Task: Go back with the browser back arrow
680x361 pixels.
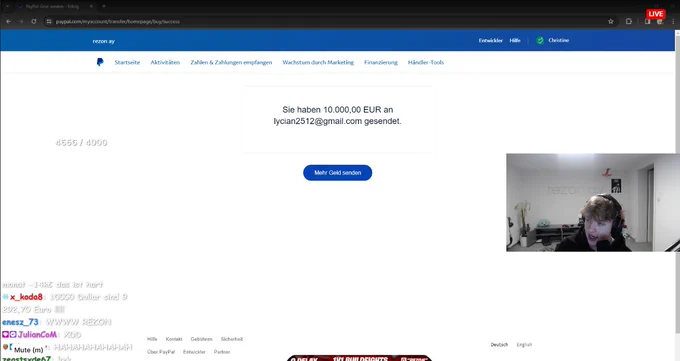Action: point(8,21)
